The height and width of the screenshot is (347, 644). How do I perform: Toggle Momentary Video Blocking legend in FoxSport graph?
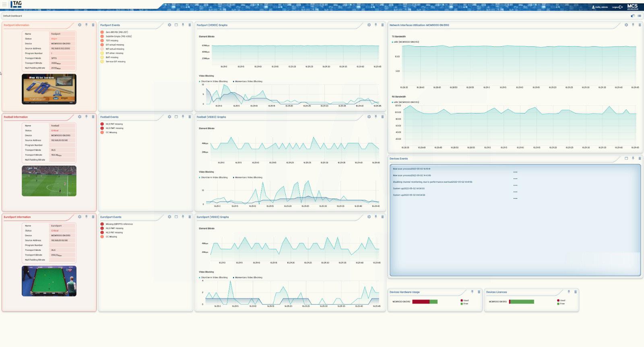pos(248,81)
